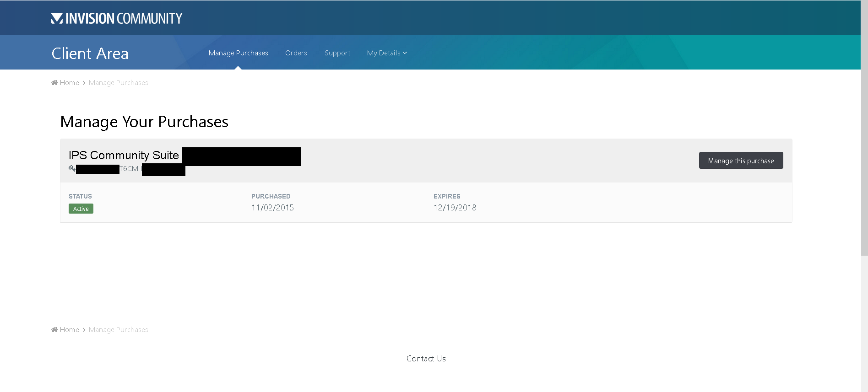Open the Contact Us link

tap(426, 359)
